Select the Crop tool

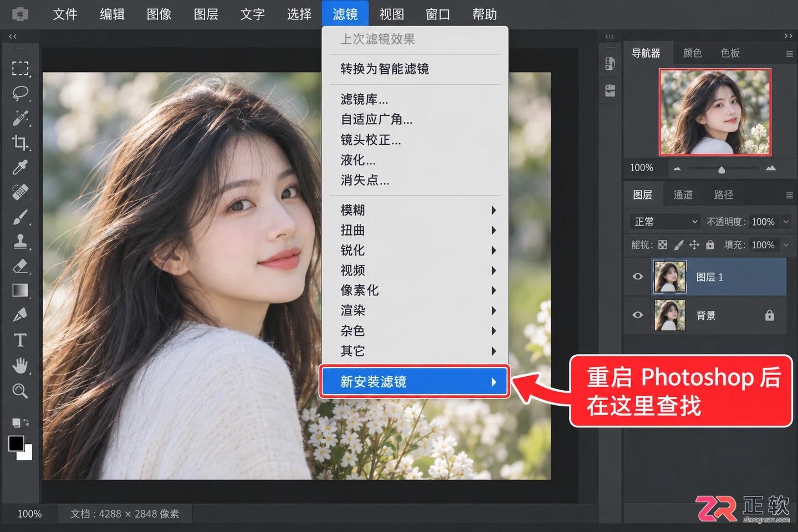coord(21,142)
